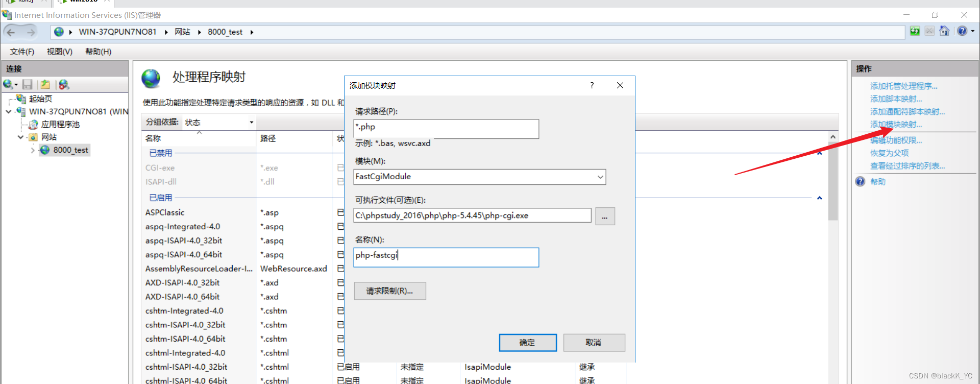
Task: Click the 恢复为父项 link
Action: (x=889, y=153)
